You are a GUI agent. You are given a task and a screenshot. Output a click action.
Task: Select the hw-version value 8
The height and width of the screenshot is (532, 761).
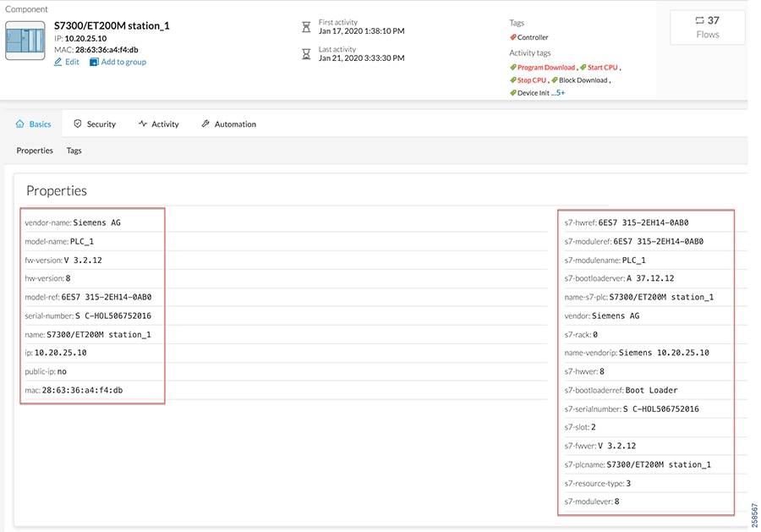pos(68,278)
